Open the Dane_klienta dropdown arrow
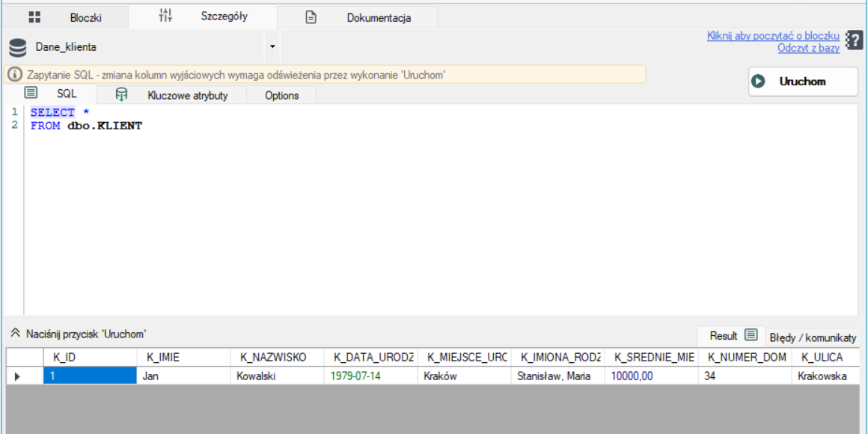 [272, 47]
